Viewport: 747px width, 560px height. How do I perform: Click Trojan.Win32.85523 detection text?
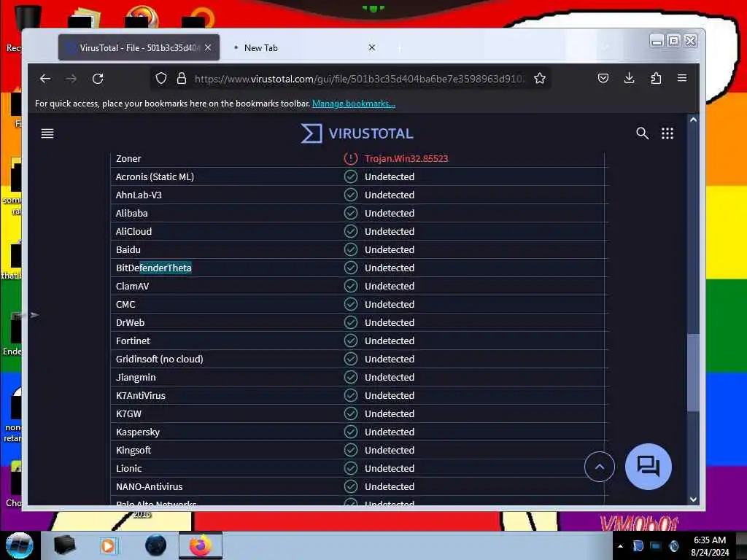pos(406,158)
